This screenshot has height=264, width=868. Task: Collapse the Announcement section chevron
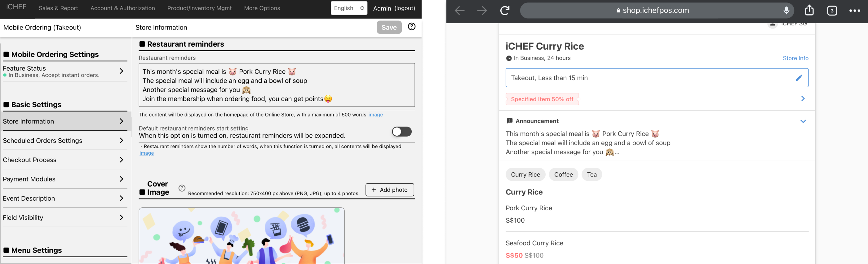click(803, 121)
